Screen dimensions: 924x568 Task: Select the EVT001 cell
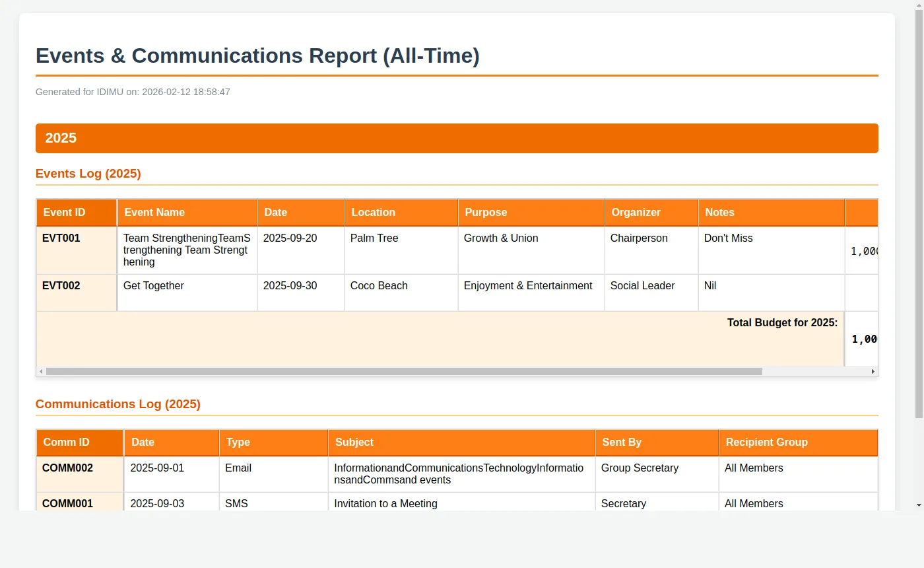[77, 250]
